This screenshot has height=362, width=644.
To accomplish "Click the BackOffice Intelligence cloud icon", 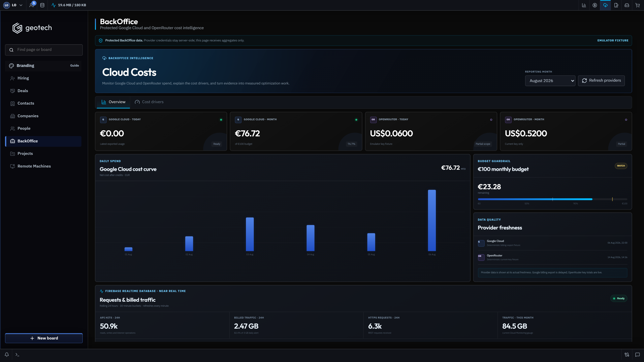I will 104,58.
